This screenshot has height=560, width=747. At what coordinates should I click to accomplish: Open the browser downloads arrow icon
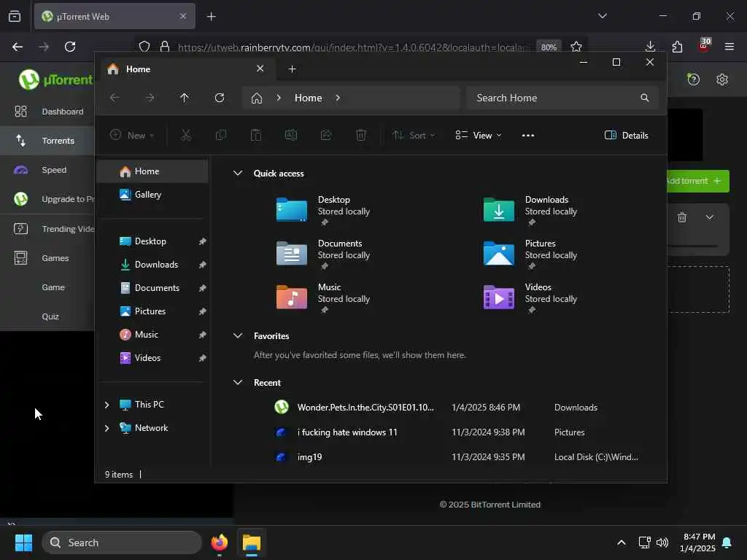click(650, 47)
